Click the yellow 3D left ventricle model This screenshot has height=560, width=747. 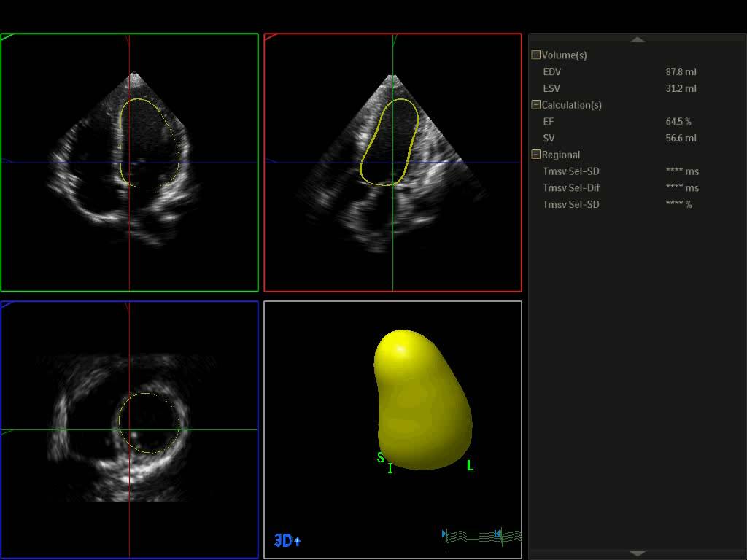(422, 400)
